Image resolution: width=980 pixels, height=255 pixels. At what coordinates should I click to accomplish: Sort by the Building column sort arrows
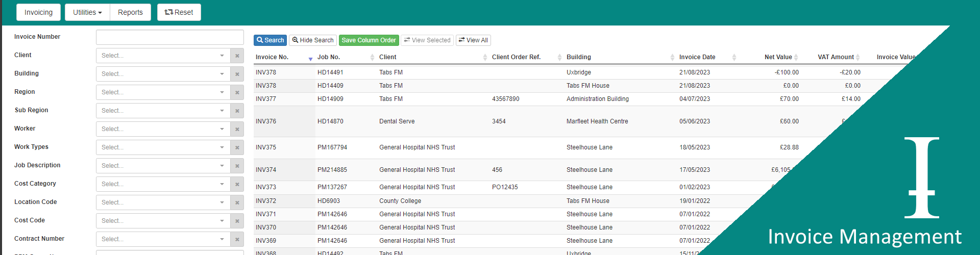pyautogui.click(x=672, y=58)
